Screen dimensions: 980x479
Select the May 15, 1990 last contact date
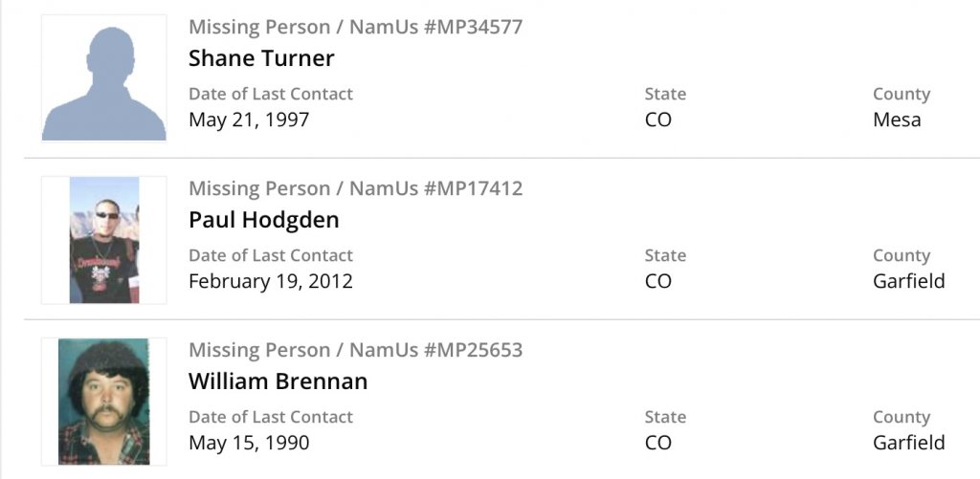(x=249, y=443)
